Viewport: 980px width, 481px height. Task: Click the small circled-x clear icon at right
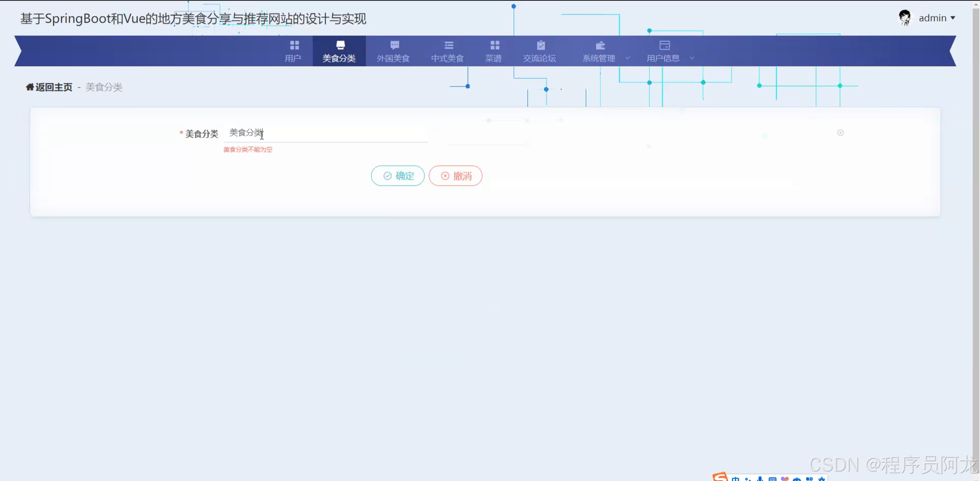click(x=840, y=133)
